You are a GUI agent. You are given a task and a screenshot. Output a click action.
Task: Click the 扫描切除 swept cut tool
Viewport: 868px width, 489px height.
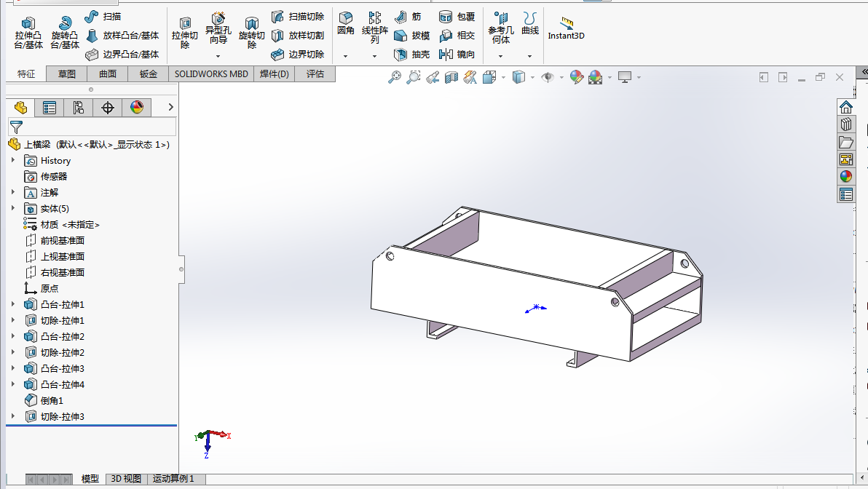point(298,17)
